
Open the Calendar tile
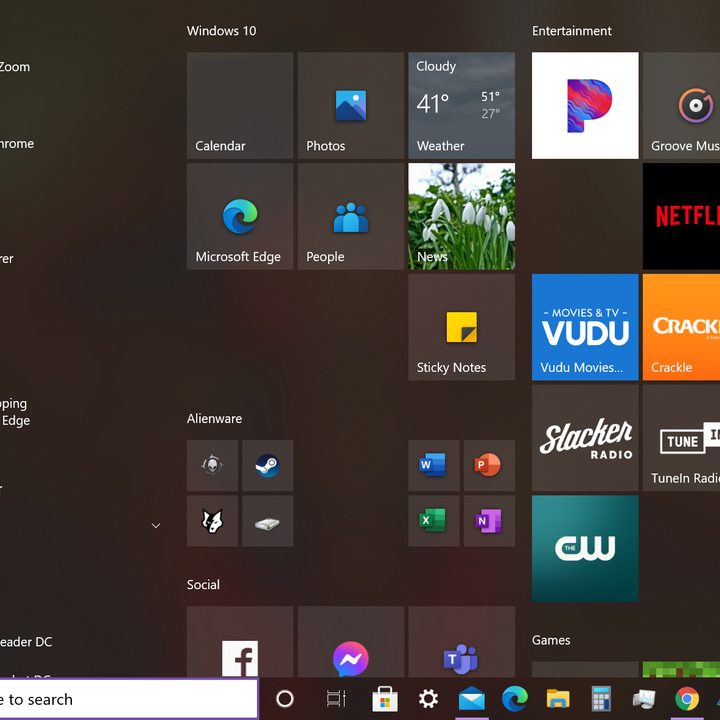pyautogui.click(x=240, y=105)
